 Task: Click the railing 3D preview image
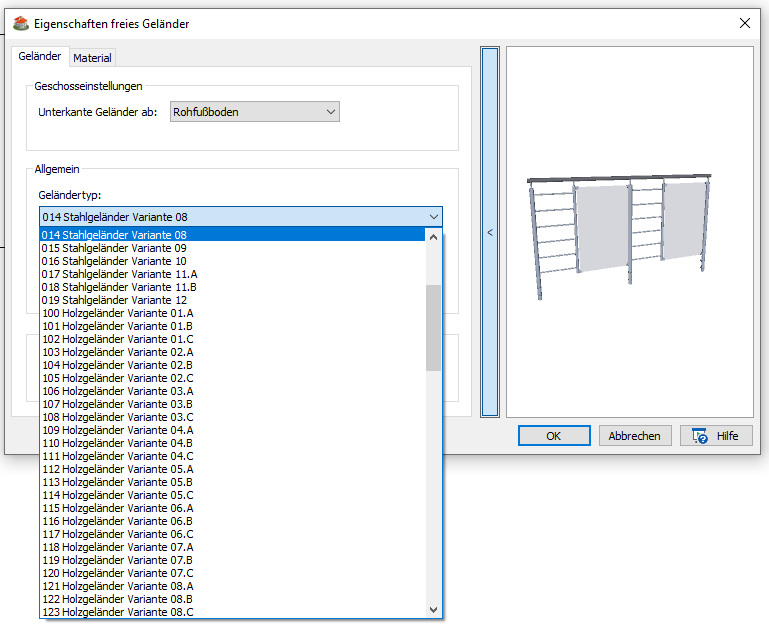click(619, 234)
